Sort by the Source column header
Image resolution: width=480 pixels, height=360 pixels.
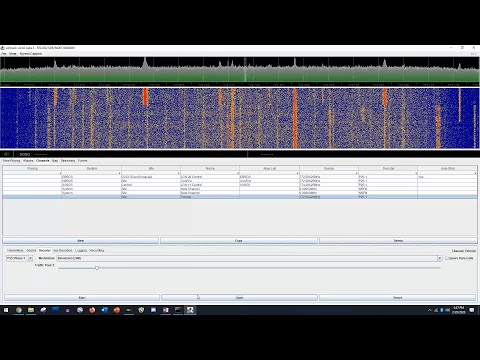[x=329, y=168]
